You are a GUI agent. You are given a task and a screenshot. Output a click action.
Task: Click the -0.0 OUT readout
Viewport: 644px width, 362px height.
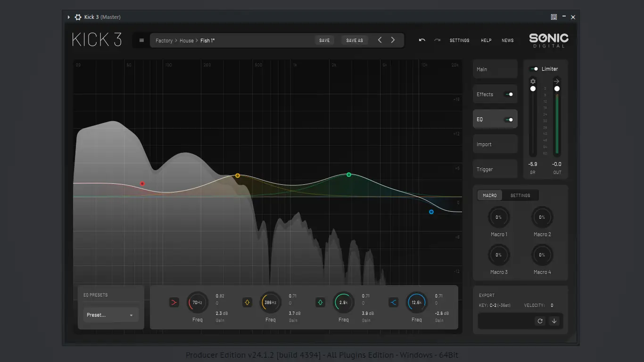557,164
